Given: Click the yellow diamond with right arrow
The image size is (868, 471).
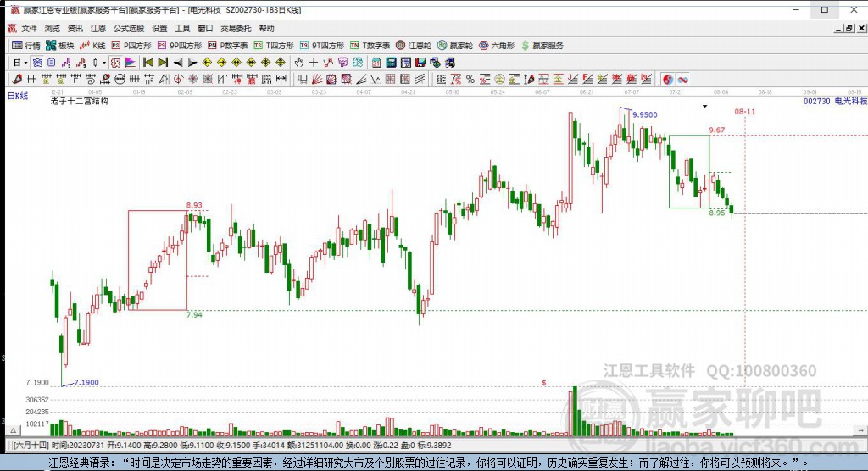Looking at the screenshot, I should click(x=221, y=63).
